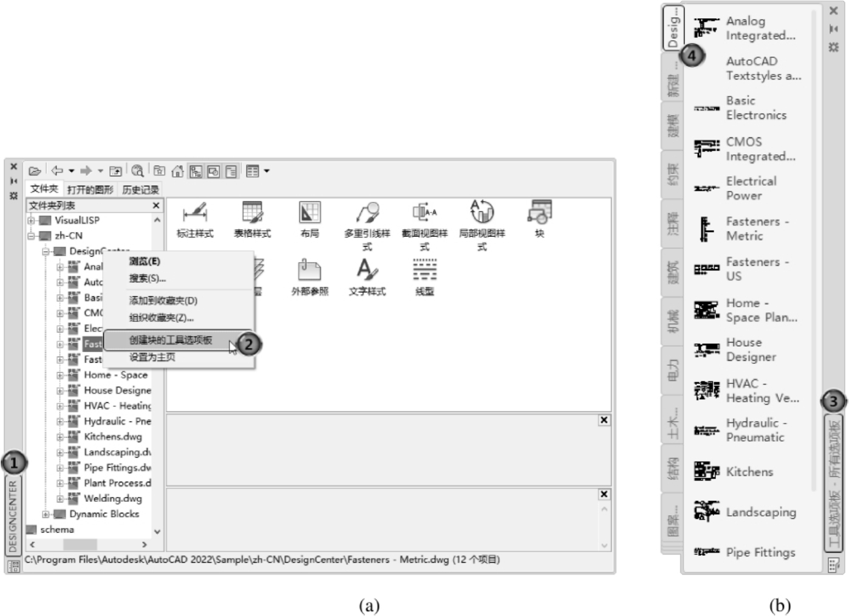
Task: Open tool palette properties gear icon
Action: click(833, 47)
